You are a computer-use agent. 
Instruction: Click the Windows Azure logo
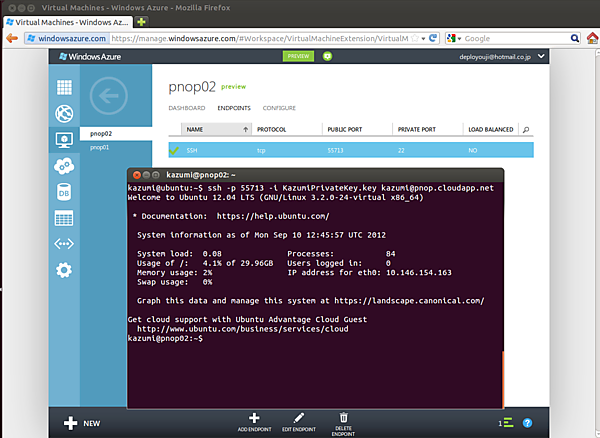[90, 57]
